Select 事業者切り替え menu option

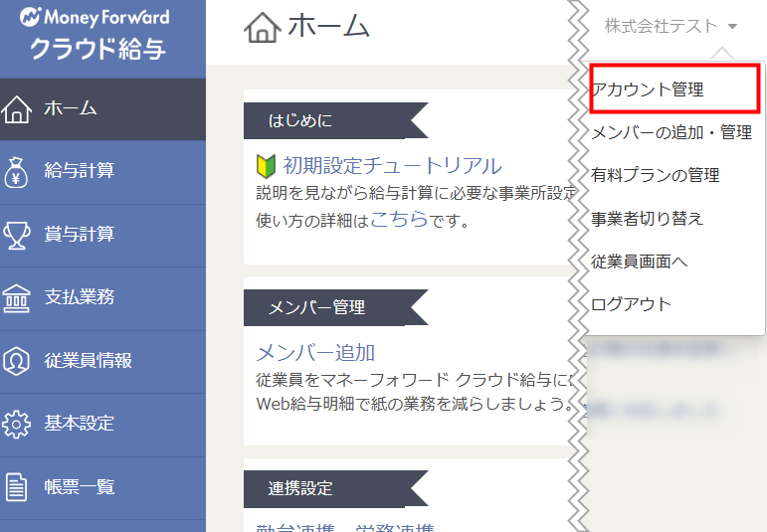pos(648,218)
